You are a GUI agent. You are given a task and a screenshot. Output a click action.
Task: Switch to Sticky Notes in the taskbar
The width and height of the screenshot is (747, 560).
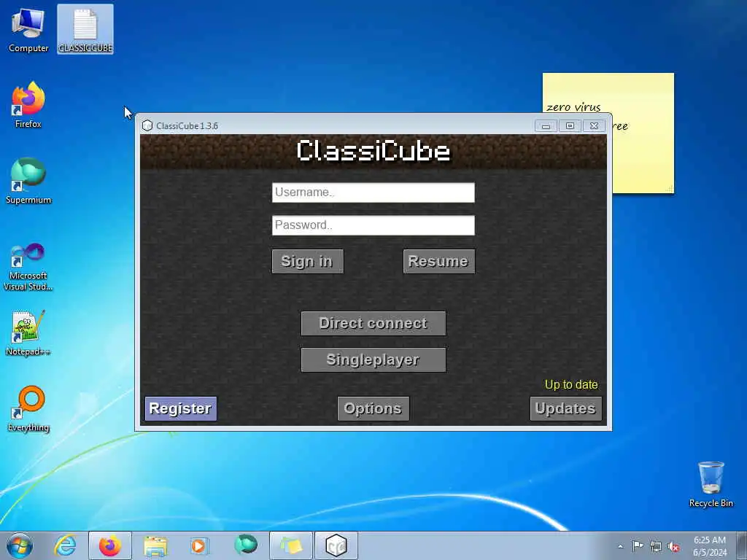[291, 545]
